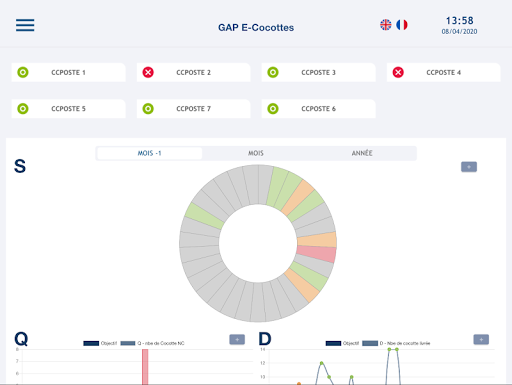Click the red error icon of CCPOSTE 2
Screen dimensions: 512x385
pyautogui.click(x=148, y=72)
